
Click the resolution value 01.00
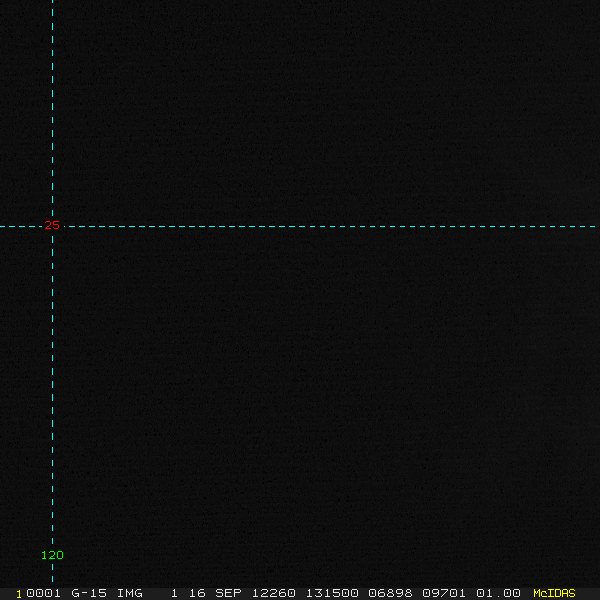498,593
